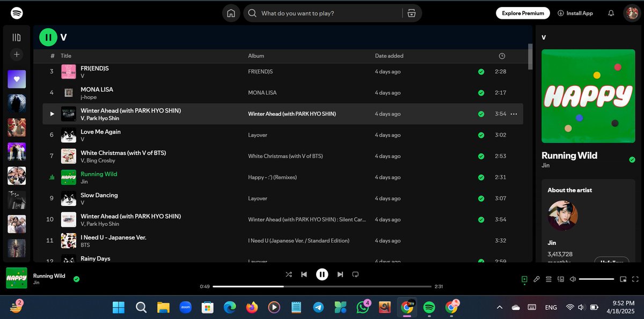Open WhatsApp from taskbar
Screen dimensions: 644x319
[x=363, y=307]
